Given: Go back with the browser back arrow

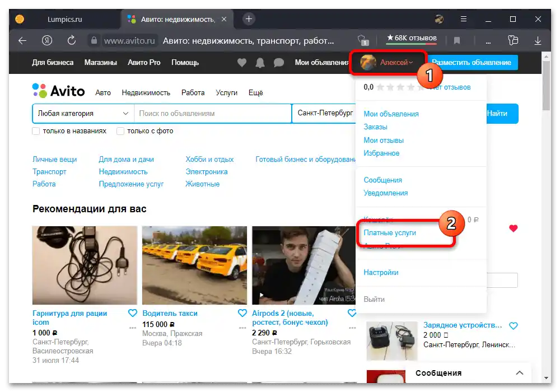Looking at the screenshot, I should pyautogui.click(x=22, y=41).
